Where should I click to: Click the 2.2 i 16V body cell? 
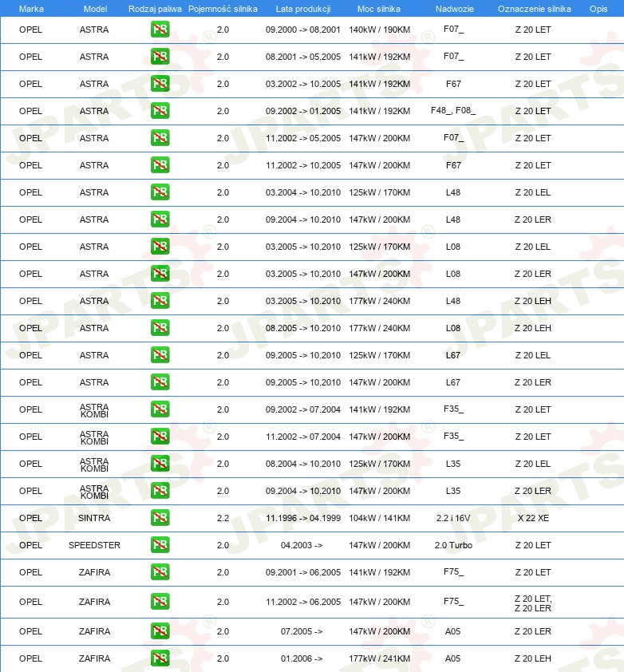pyautogui.click(x=453, y=518)
